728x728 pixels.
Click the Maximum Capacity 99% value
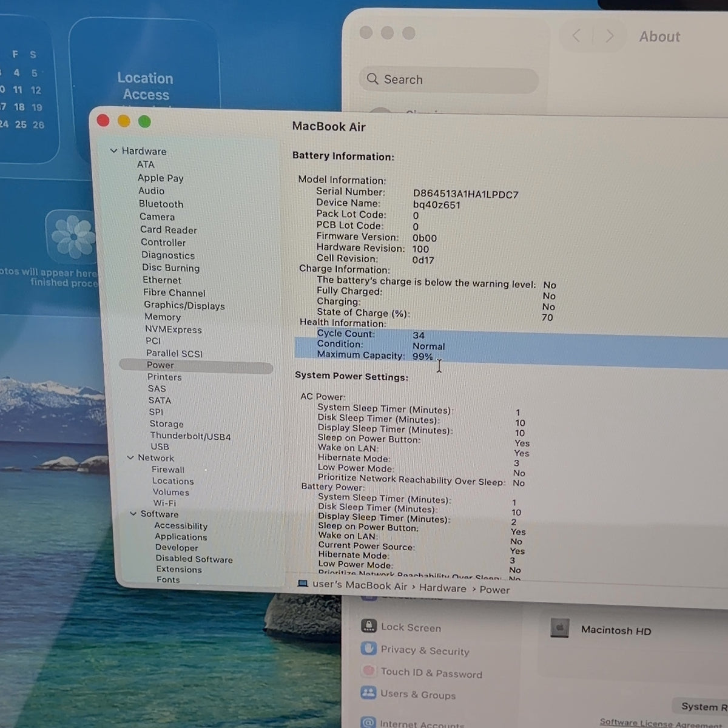(x=422, y=356)
